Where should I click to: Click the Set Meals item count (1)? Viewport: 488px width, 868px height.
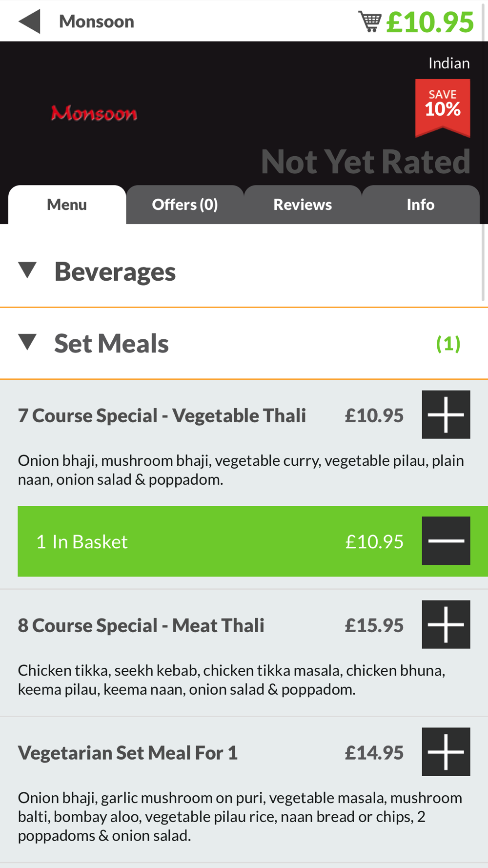pyautogui.click(x=448, y=344)
